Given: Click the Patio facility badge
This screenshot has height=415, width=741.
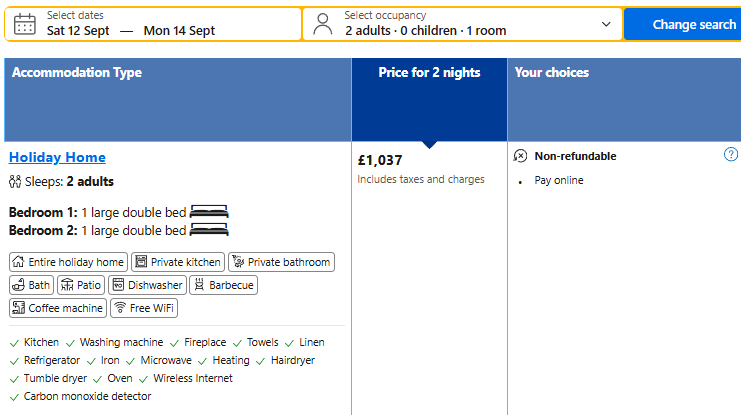Looking at the screenshot, I should pyautogui.click(x=81, y=285).
